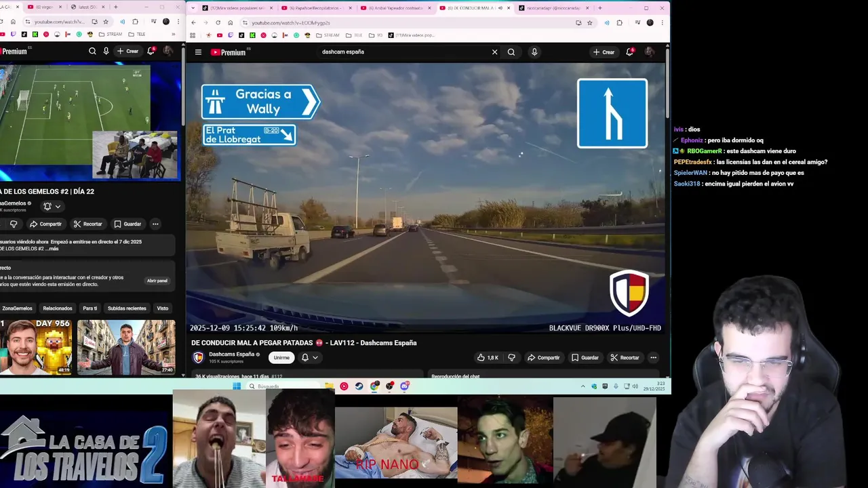Click the search icon in the left YouTube window
The image size is (868, 488).
(92, 51)
